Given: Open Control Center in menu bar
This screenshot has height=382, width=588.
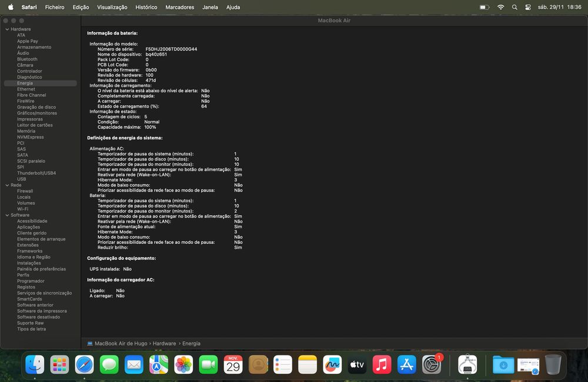Looking at the screenshot, I should pos(528,7).
